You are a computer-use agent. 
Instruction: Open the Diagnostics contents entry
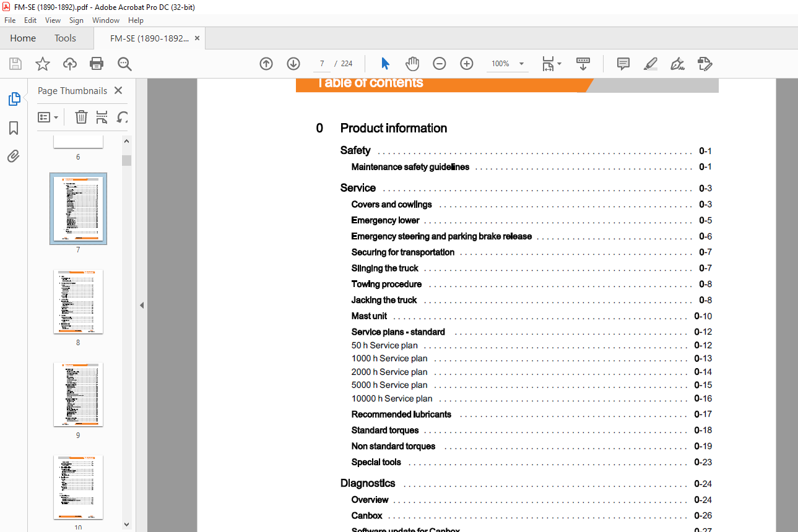(x=368, y=483)
